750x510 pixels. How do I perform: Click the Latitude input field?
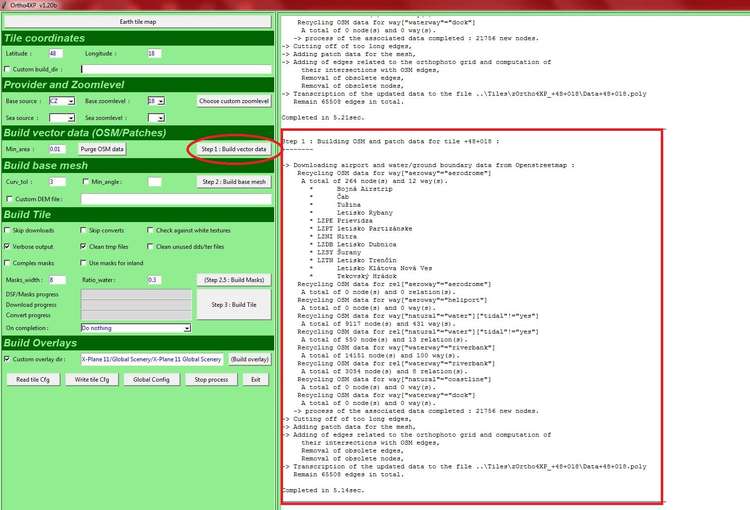(x=55, y=54)
